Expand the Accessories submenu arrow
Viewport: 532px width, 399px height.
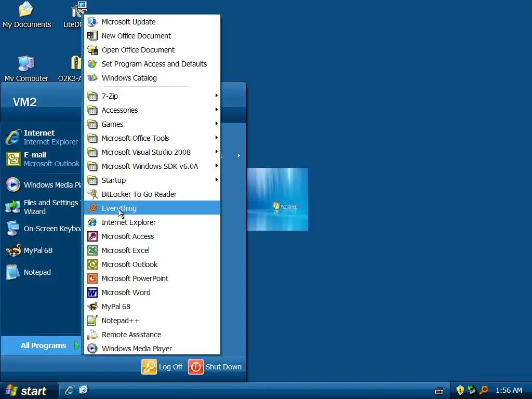(216, 110)
